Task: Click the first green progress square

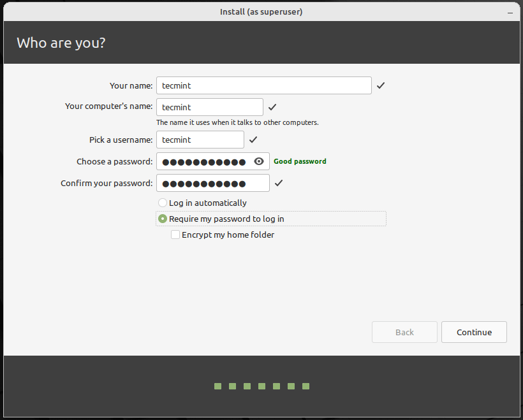Action: 217,386
